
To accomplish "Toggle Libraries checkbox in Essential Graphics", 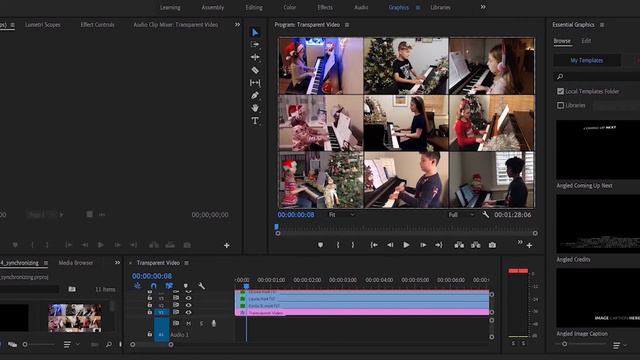I will tap(560, 105).
